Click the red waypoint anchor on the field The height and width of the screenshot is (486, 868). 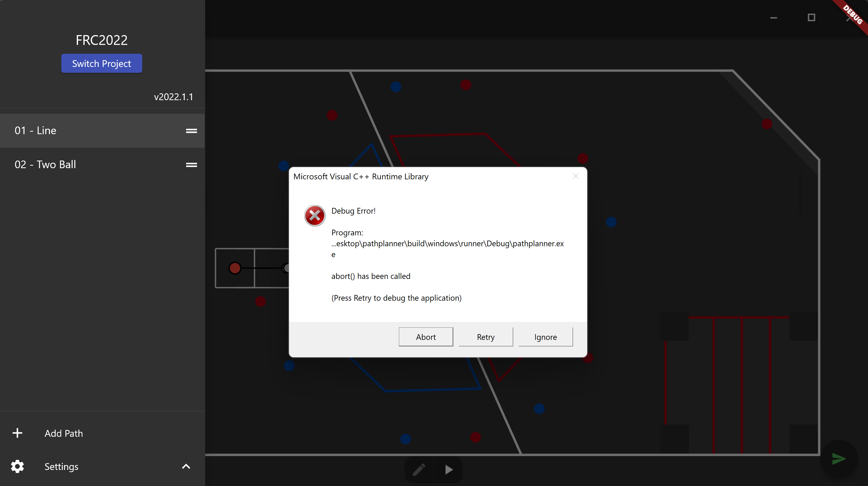click(x=235, y=268)
